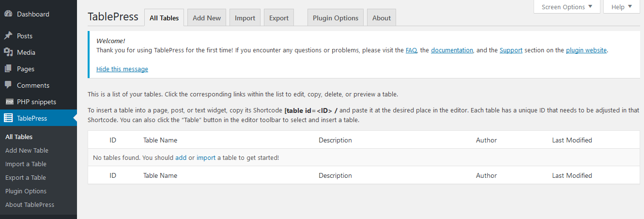This screenshot has height=219, width=644.
Task: Sort by Description in top header
Action: point(335,140)
